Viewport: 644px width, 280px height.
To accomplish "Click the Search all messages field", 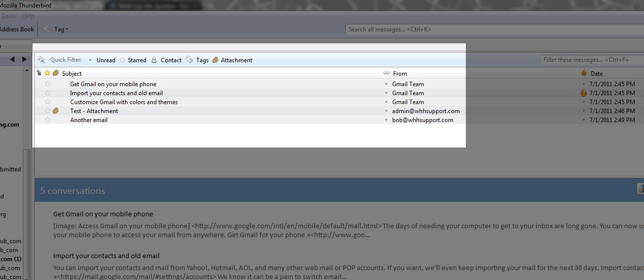I will coord(493,29).
